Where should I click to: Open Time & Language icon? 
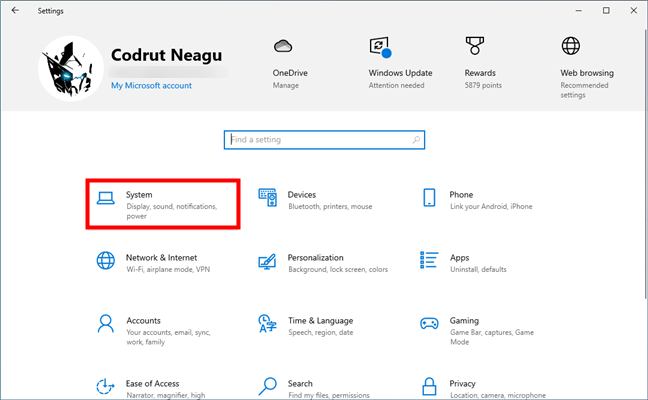(x=267, y=324)
